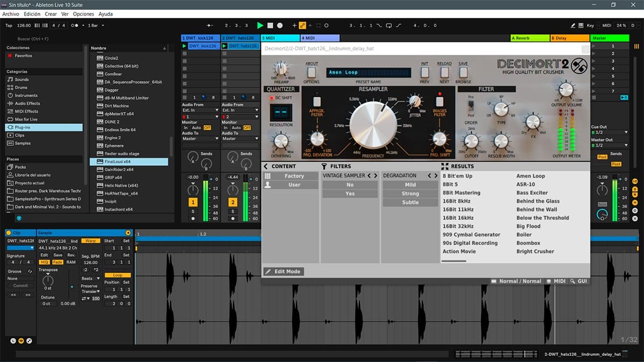Deactivate track 1 with its yellow activator

pos(193,202)
